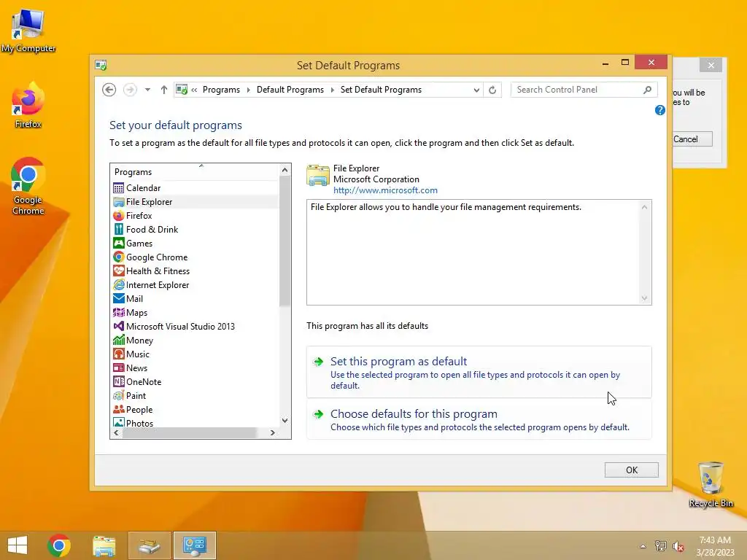
Task: Click the program list scroll right arrow
Action: pyautogui.click(x=273, y=433)
